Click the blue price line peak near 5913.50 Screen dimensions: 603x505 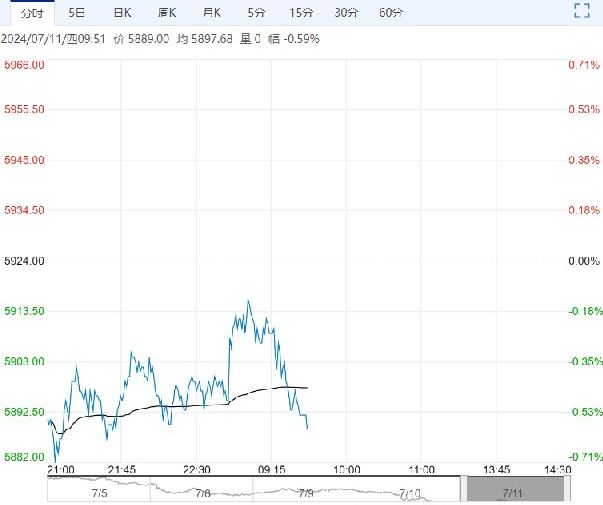tap(247, 301)
